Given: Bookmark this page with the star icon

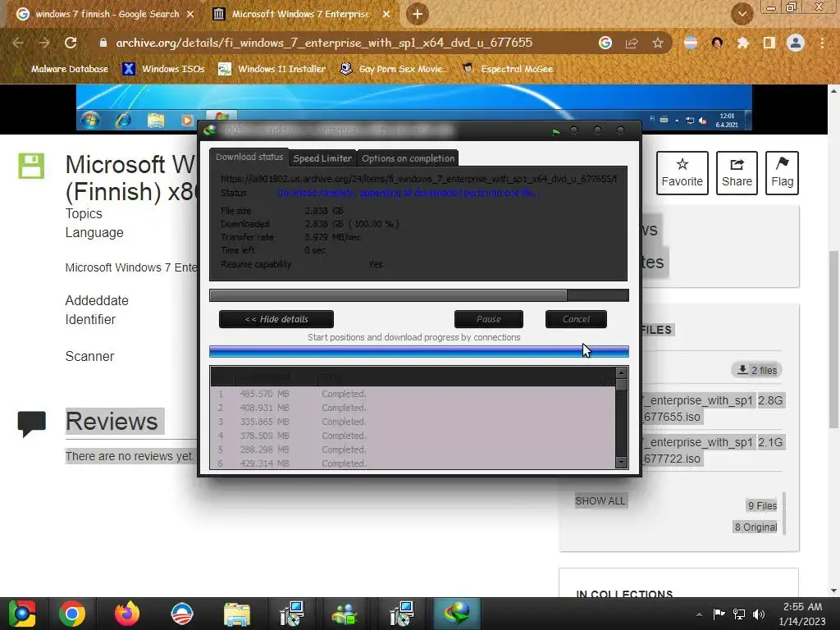Looking at the screenshot, I should (658, 43).
